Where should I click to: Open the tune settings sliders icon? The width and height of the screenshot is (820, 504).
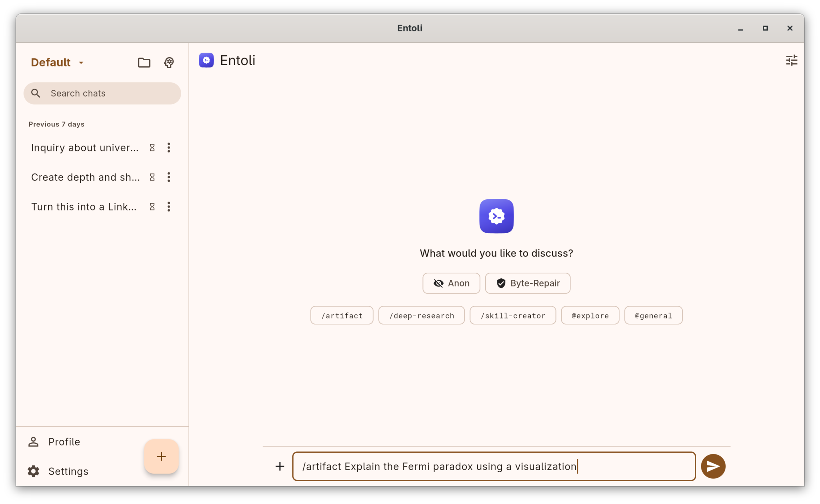pos(791,60)
